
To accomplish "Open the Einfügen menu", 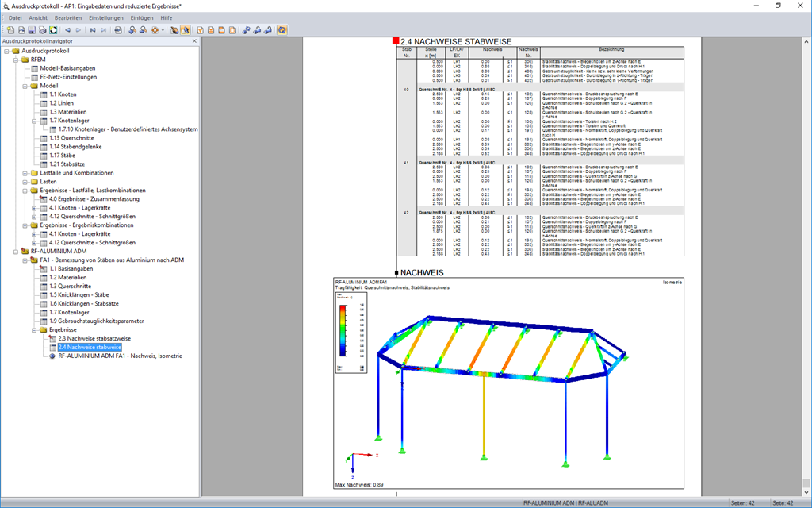I will 142,17.
